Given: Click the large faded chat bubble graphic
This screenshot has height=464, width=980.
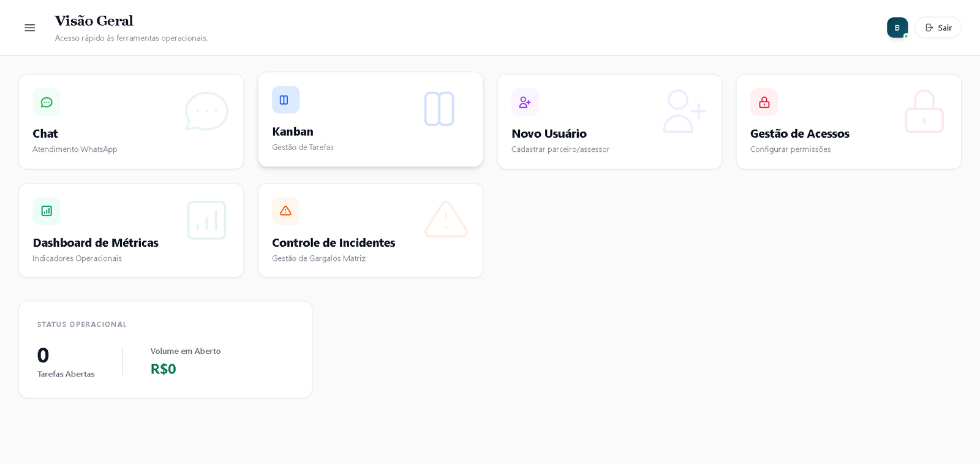Looking at the screenshot, I should [206, 111].
